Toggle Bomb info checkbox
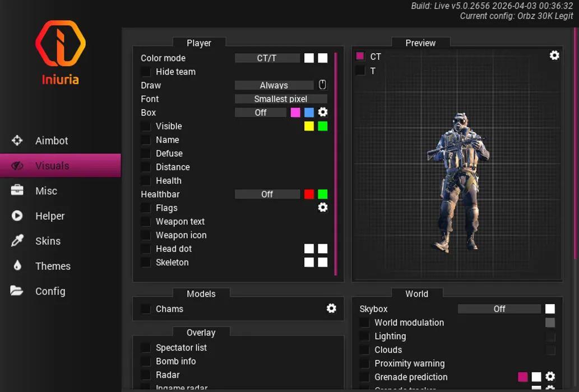The height and width of the screenshot is (392, 579). [146, 361]
